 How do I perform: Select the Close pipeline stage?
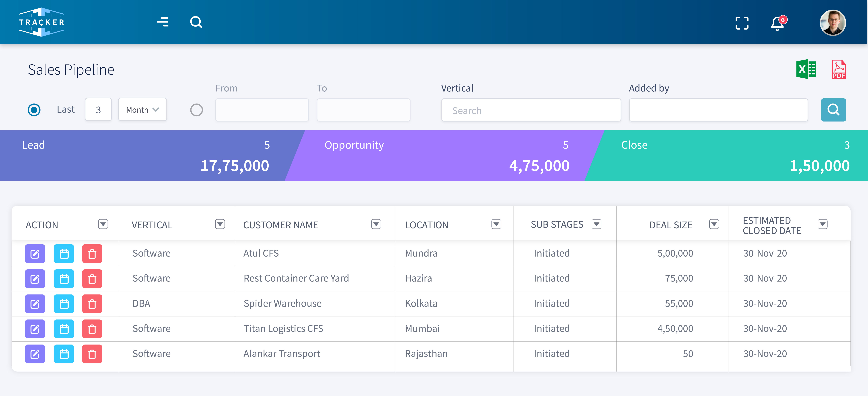(728, 155)
